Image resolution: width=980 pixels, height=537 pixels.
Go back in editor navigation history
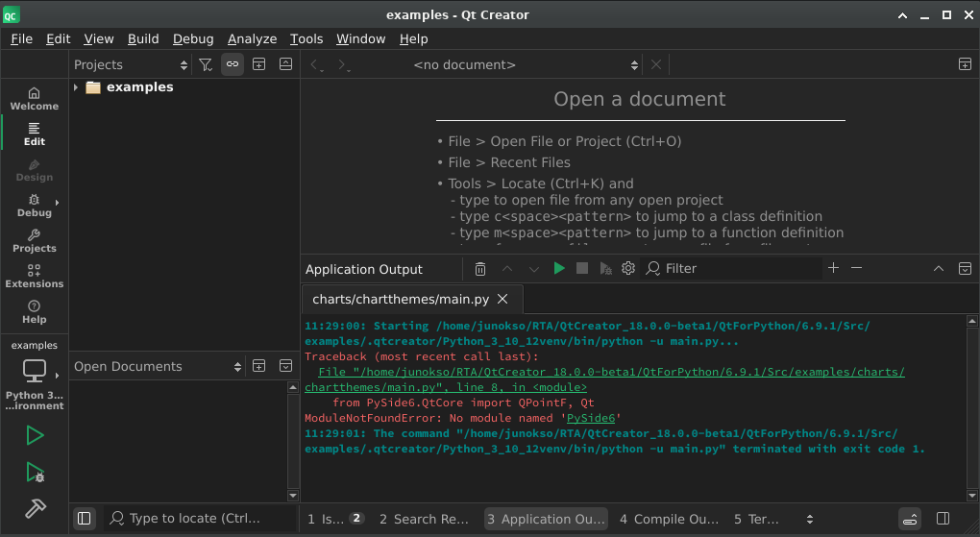point(316,65)
